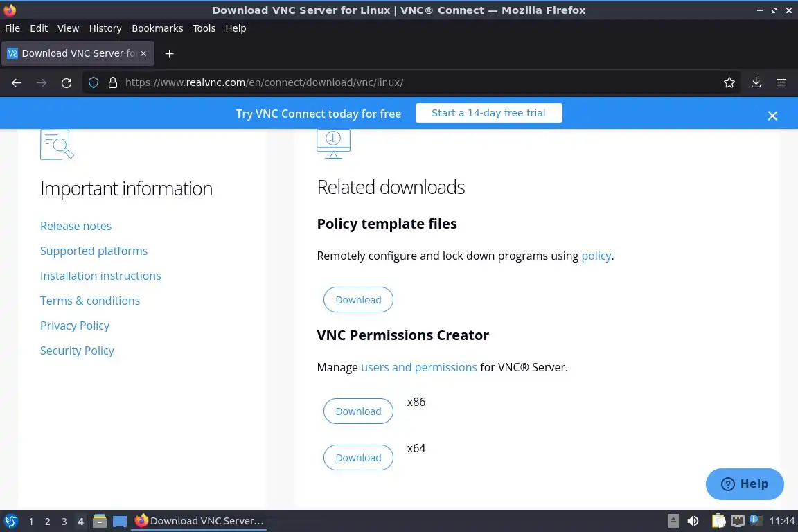Open the Tools menu
Viewport: 798px width, 532px height.
(204, 28)
